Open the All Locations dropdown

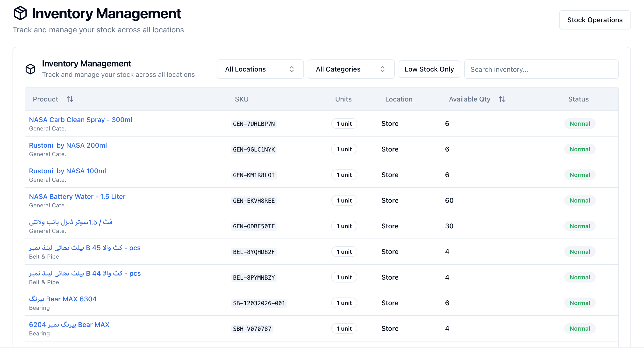point(260,69)
